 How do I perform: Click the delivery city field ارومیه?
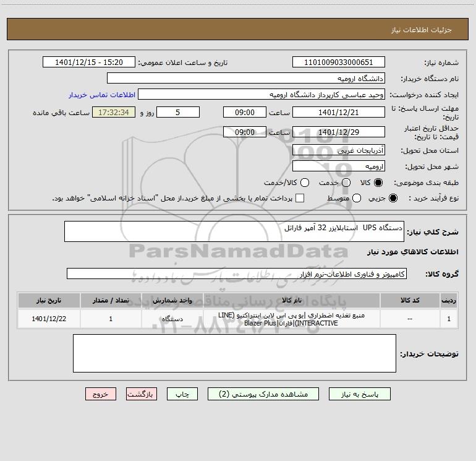(x=339, y=166)
